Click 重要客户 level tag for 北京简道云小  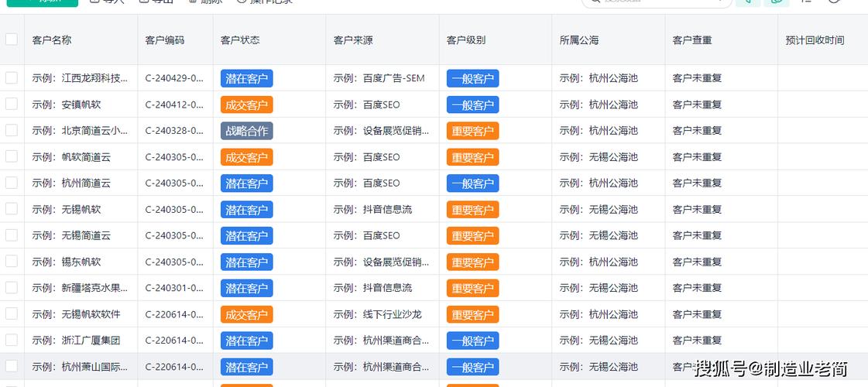[x=473, y=131]
